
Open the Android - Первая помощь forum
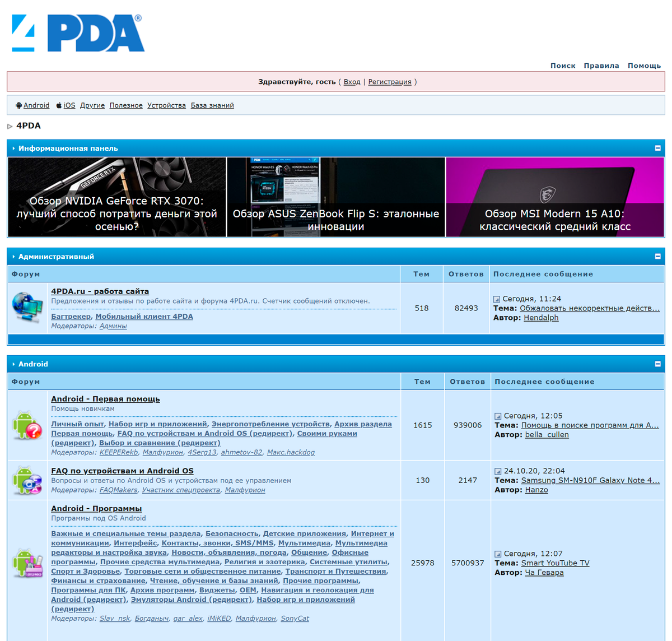point(105,399)
